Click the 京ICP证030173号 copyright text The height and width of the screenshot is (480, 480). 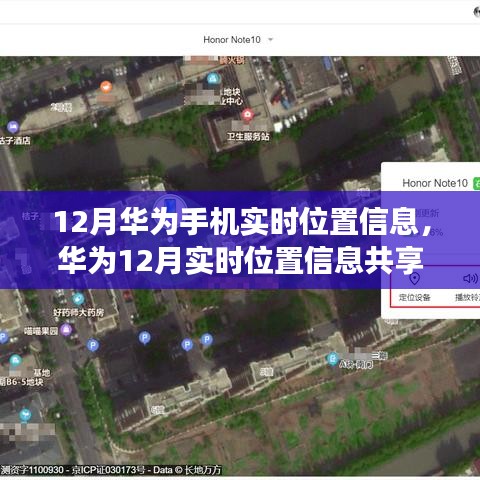click(x=109, y=470)
